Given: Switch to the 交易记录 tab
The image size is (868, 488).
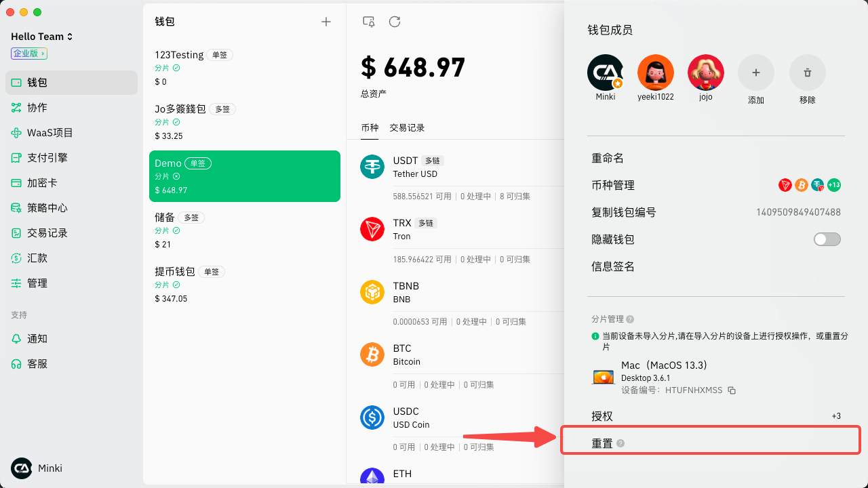Looking at the screenshot, I should click(407, 127).
